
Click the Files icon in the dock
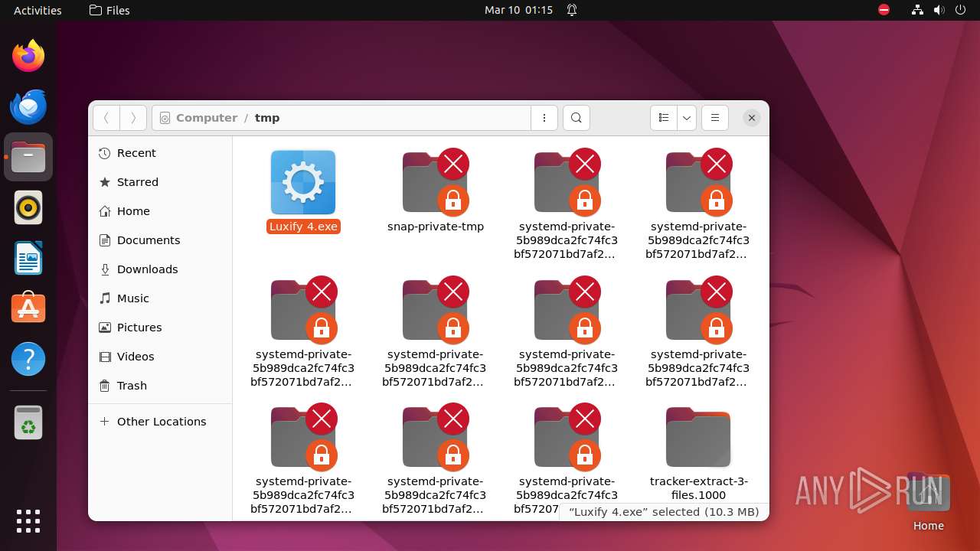point(28,157)
